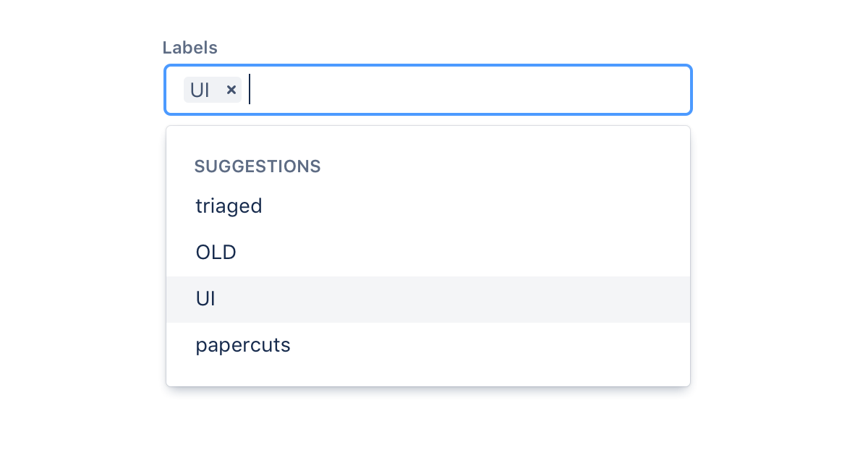The width and height of the screenshot is (868, 466).
Task: Click empty space right of text cursor
Action: [x=470, y=90]
